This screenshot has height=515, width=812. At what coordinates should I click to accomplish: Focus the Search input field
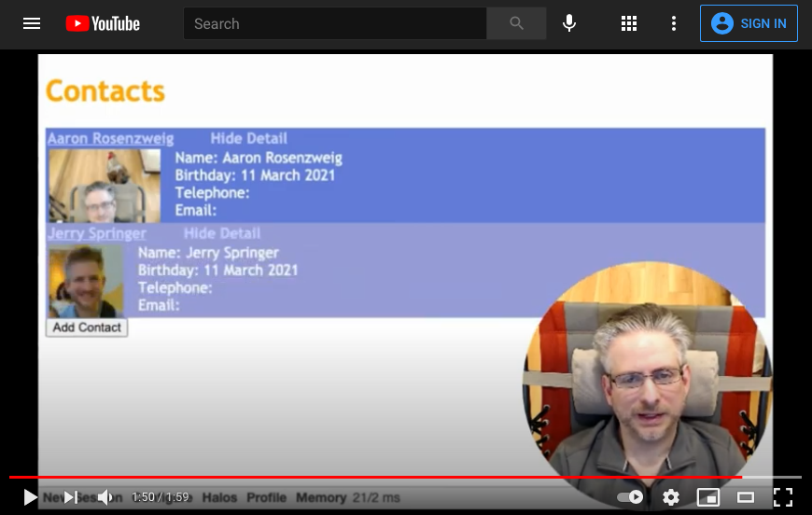coord(334,23)
